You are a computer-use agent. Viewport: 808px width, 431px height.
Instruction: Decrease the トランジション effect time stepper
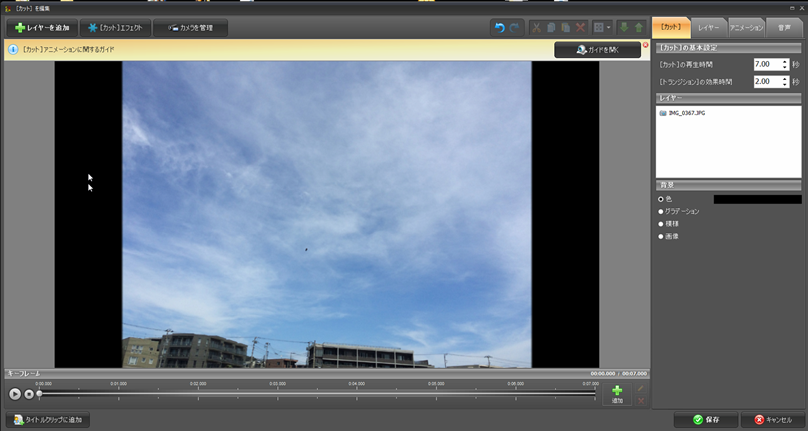[785, 84]
